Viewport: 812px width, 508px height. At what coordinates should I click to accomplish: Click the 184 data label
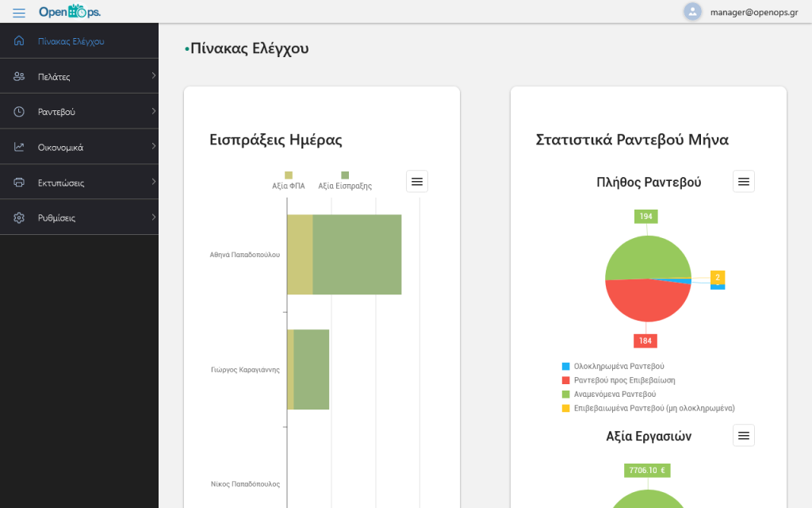coord(645,341)
